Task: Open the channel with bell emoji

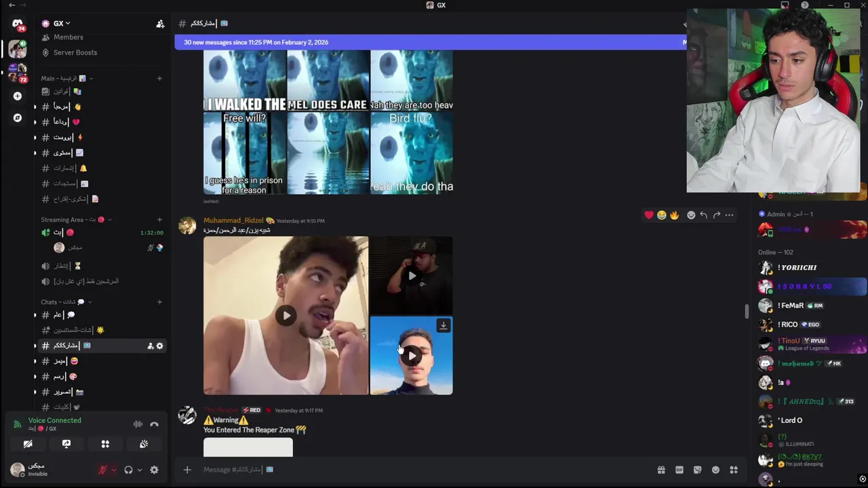Action: (x=102, y=168)
